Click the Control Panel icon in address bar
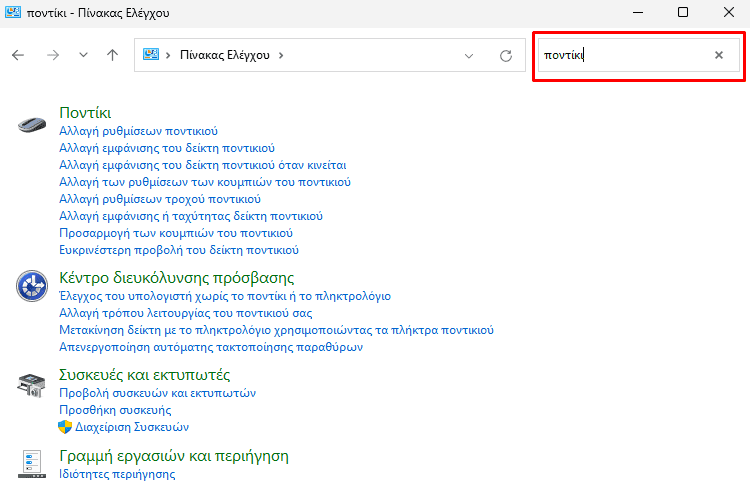 point(151,55)
